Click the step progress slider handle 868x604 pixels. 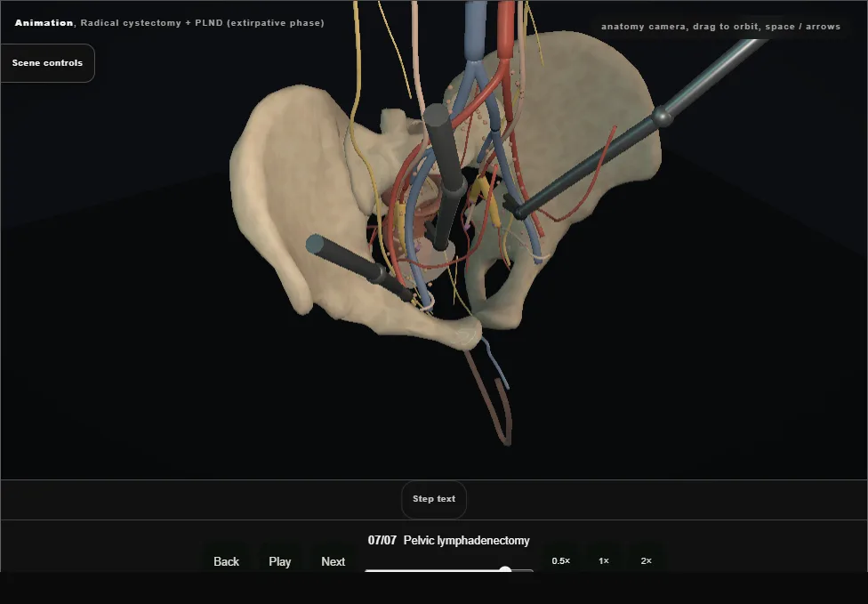(x=505, y=569)
